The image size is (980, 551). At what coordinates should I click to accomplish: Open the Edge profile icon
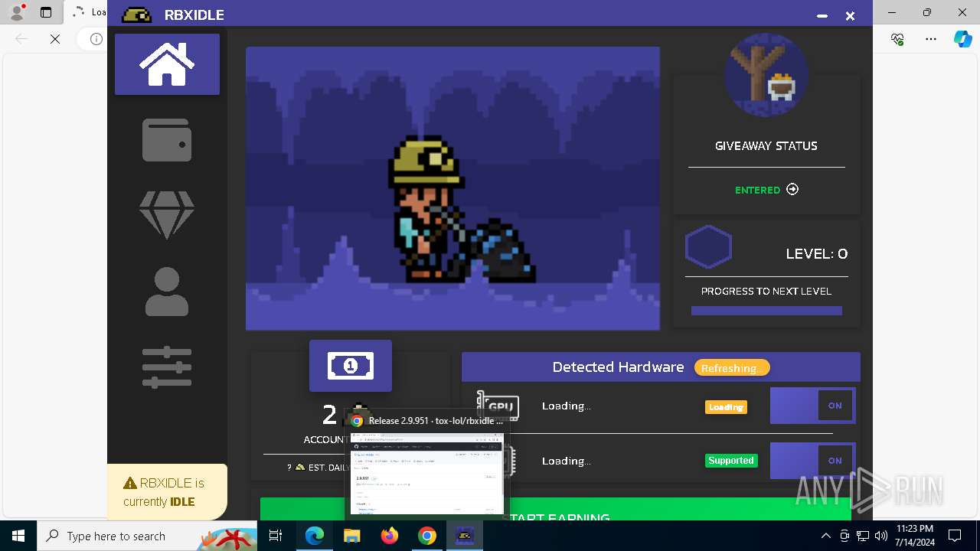pyautogui.click(x=17, y=12)
